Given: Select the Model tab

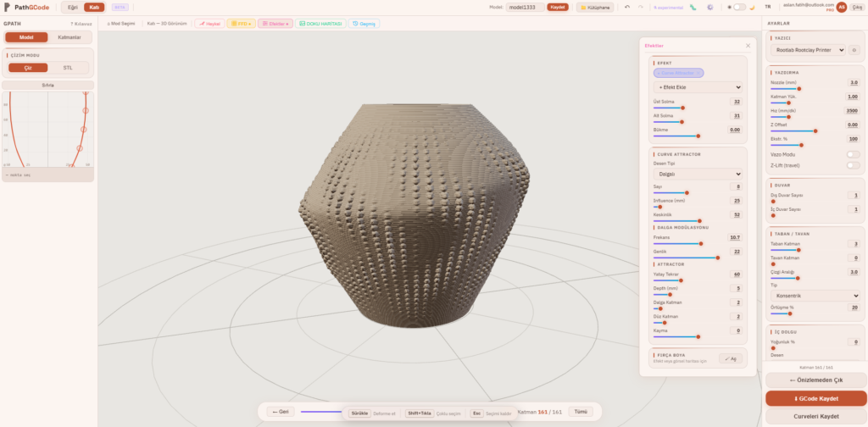Looking at the screenshot, I should [26, 37].
